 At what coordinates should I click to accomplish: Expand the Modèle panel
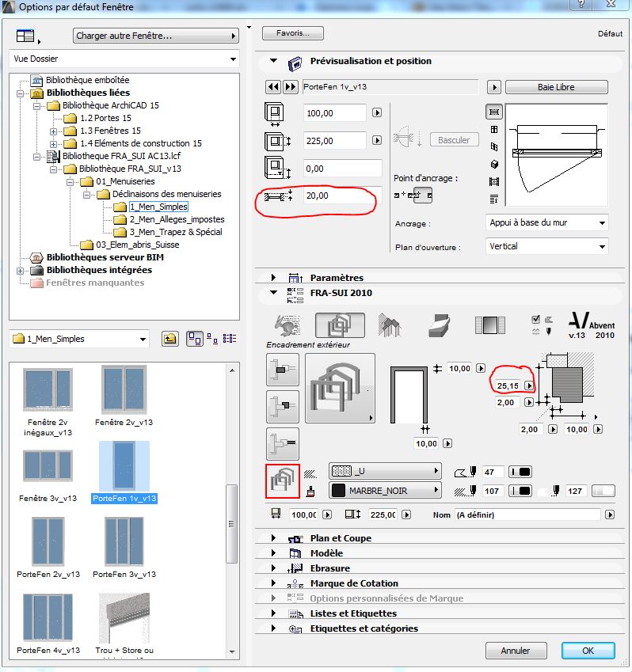(273, 553)
